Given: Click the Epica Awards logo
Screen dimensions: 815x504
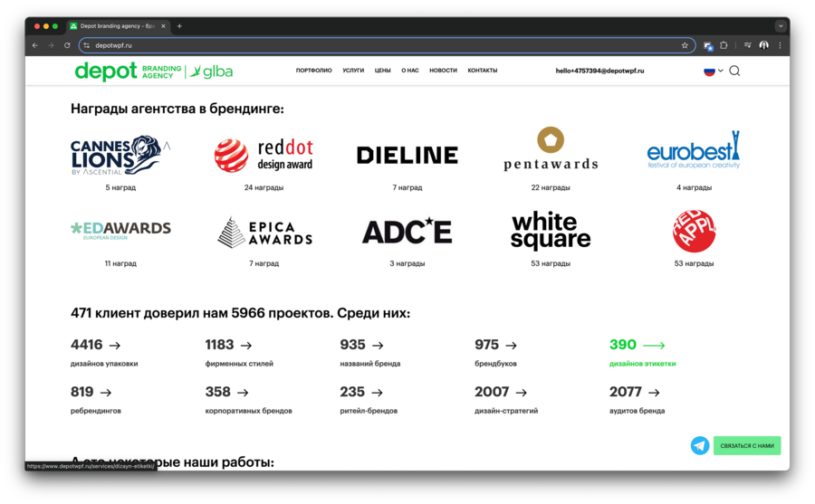Looking at the screenshot, I should (264, 233).
